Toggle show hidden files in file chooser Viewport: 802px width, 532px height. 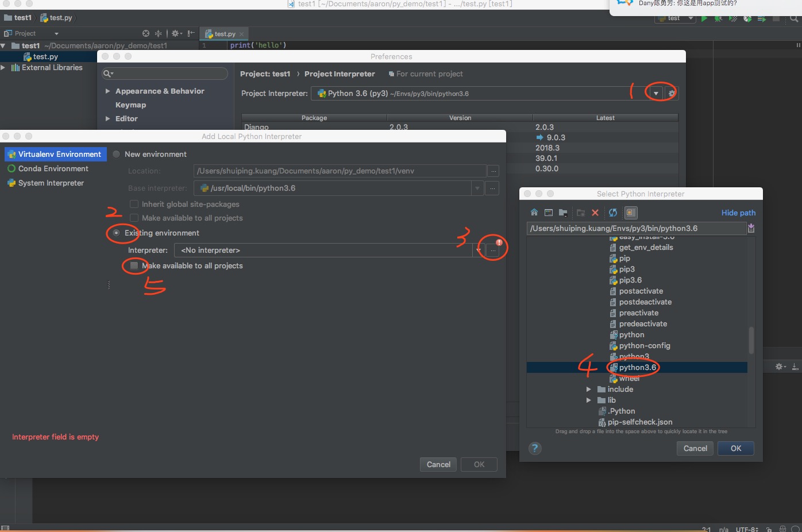631,213
